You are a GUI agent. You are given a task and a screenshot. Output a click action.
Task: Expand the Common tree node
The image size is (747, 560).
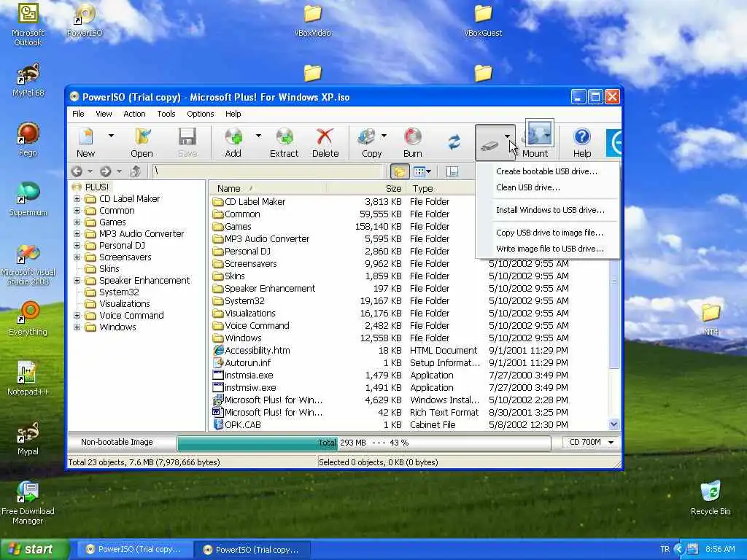tap(77, 211)
